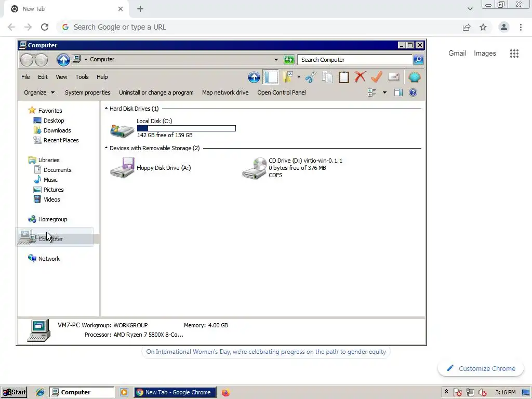Click the Explorer Back button
532x399 pixels.
pyautogui.click(x=27, y=60)
